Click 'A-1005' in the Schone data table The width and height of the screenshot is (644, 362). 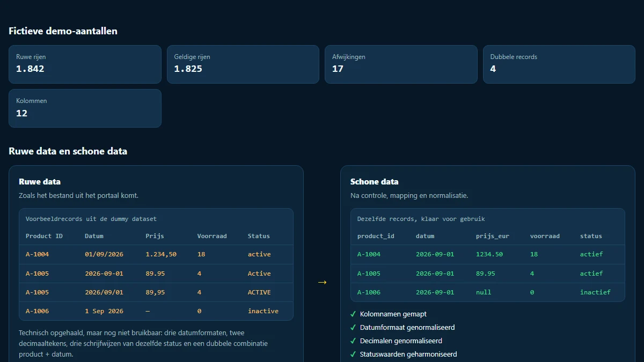pyautogui.click(x=369, y=274)
